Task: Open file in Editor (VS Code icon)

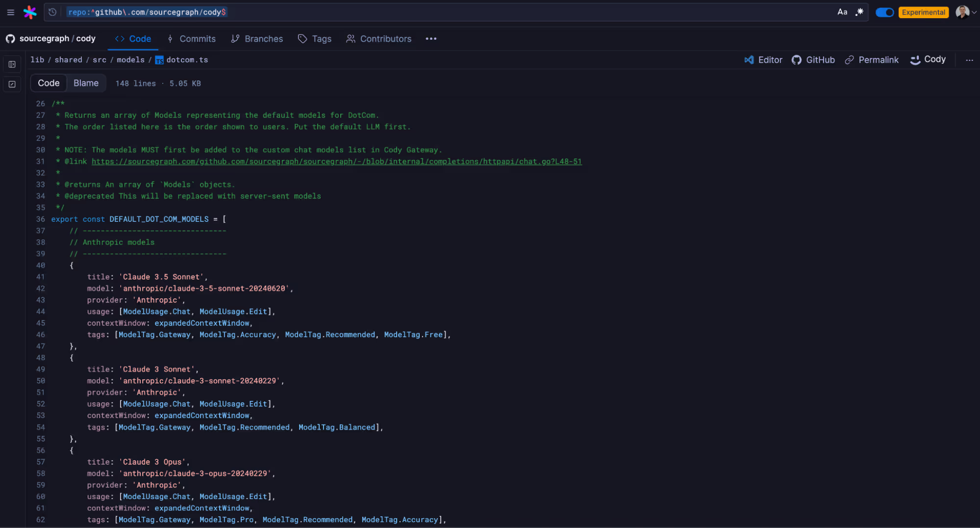Action: [x=763, y=60]
